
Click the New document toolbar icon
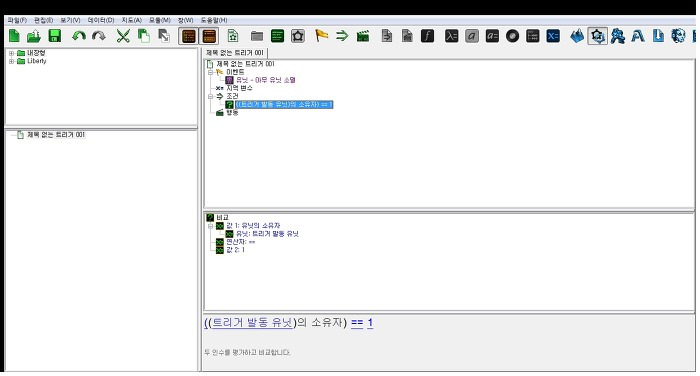click(x=14, y=36)
